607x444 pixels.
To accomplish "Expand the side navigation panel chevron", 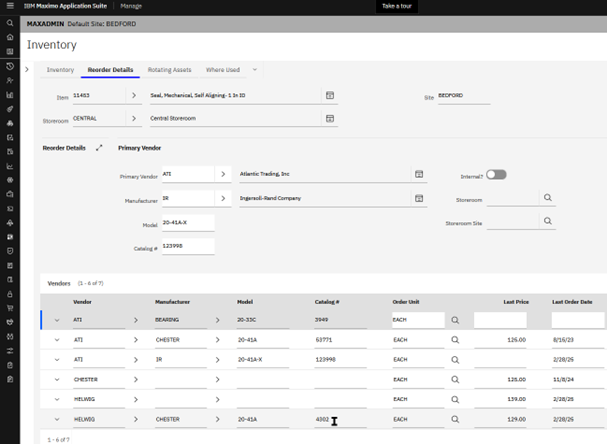I will (27, 70).
